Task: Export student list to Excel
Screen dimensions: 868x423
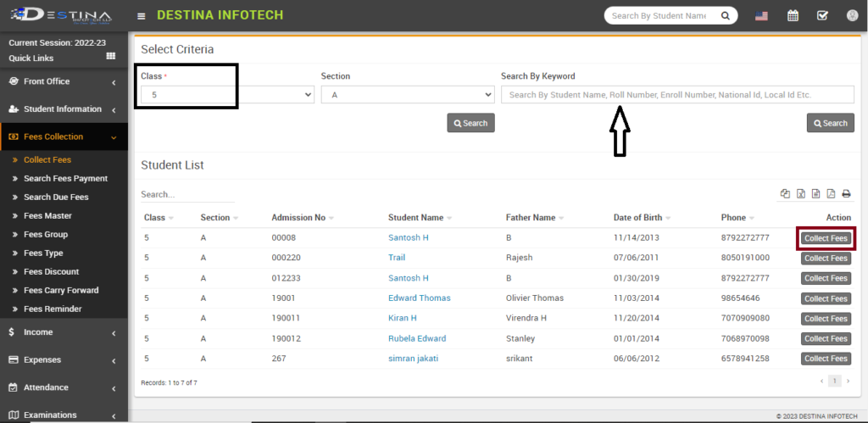Action: [800, 194]
